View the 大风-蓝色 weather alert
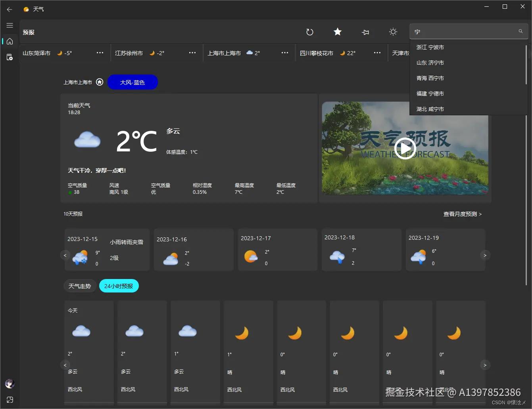The height and width of the screenshot is (409, 532). [133, 82]
